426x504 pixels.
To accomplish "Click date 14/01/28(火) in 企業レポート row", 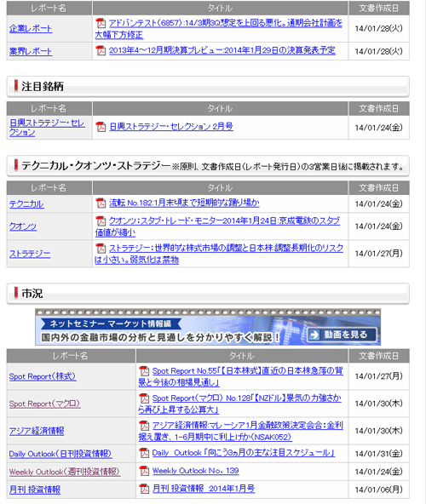I will point(378,29).
